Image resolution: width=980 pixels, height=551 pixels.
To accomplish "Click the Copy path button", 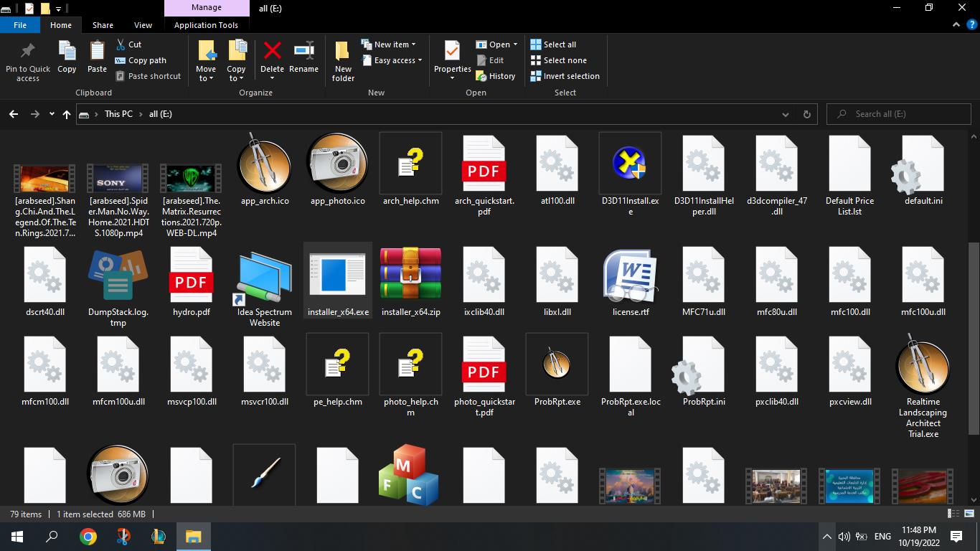I will [x=141, y=60].
